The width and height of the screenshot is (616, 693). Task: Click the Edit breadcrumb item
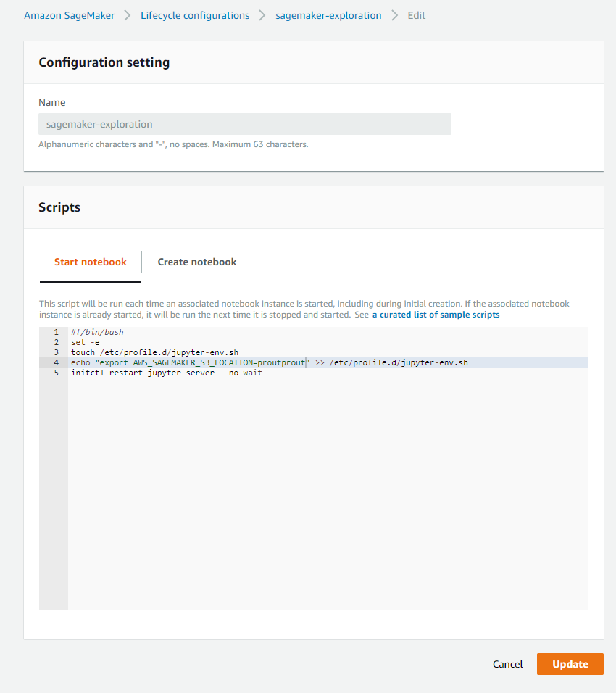pos(416,15)
